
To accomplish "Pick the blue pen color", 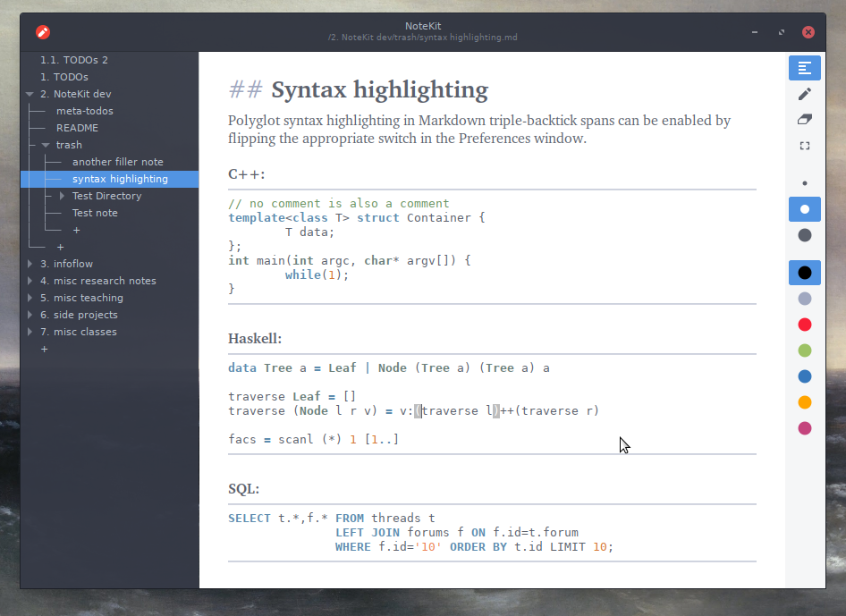I will 805,376.
